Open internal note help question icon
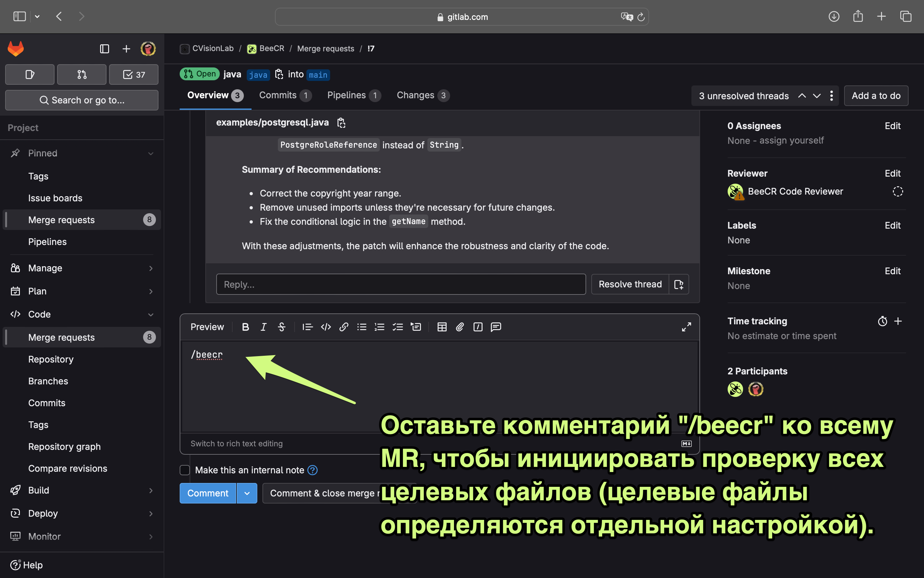 coord(312,470)
